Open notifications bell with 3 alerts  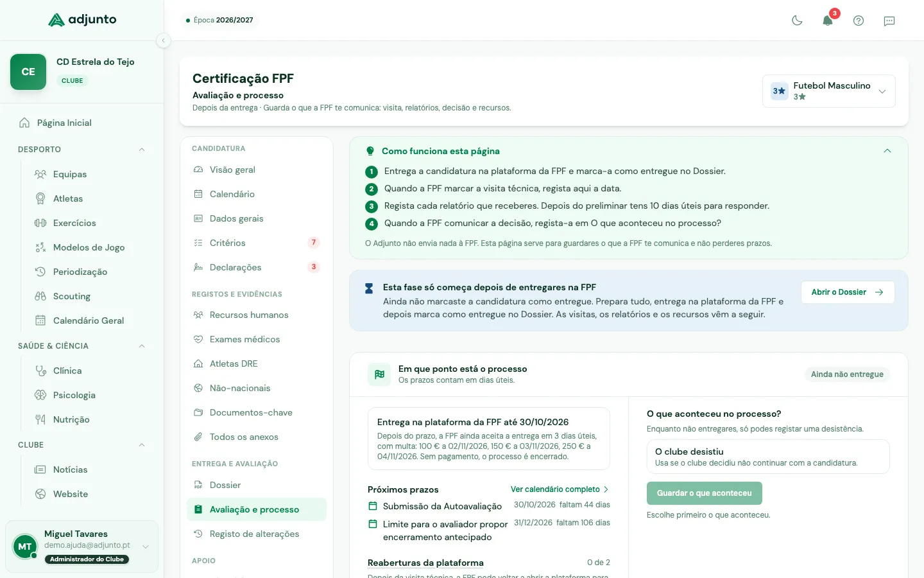828,21
